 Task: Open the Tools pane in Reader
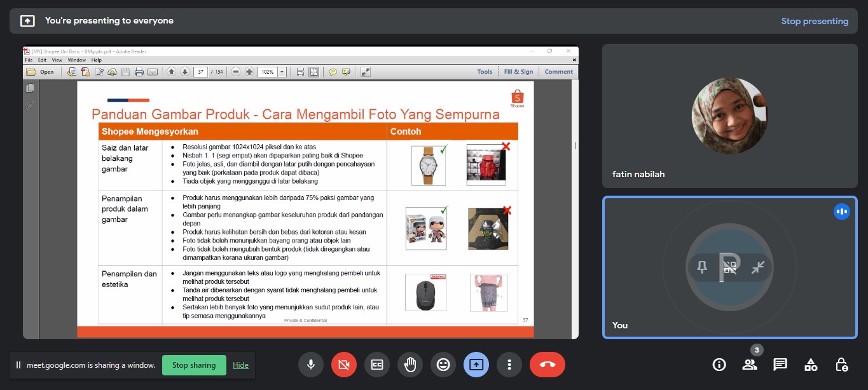pos(485,72)
